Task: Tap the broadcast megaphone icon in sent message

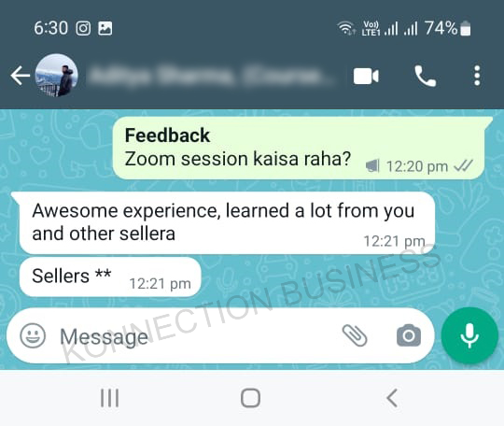Action: click(372, 166)
